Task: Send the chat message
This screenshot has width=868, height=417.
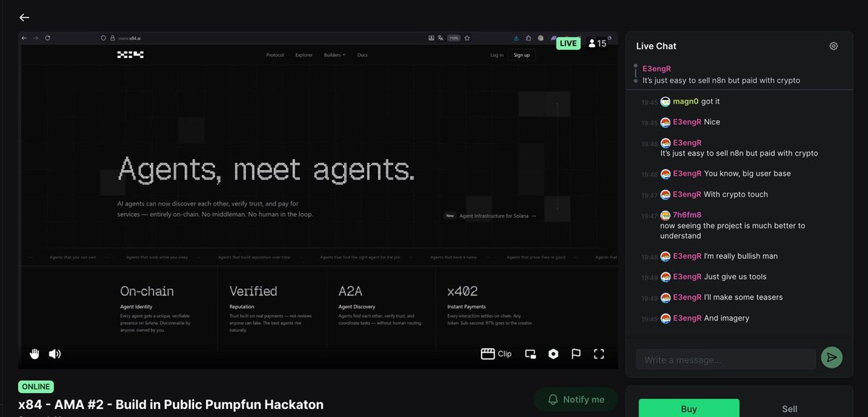Action: coord(832,358)
